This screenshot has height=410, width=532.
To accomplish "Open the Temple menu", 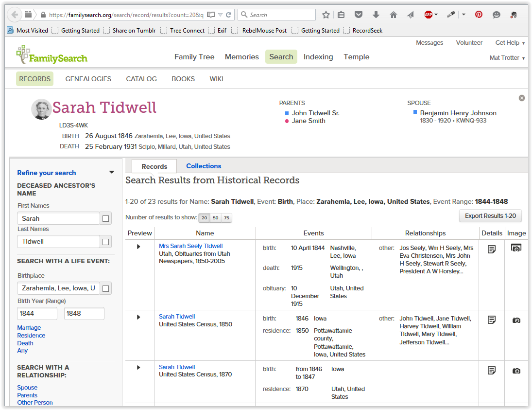I will (356, 57).
